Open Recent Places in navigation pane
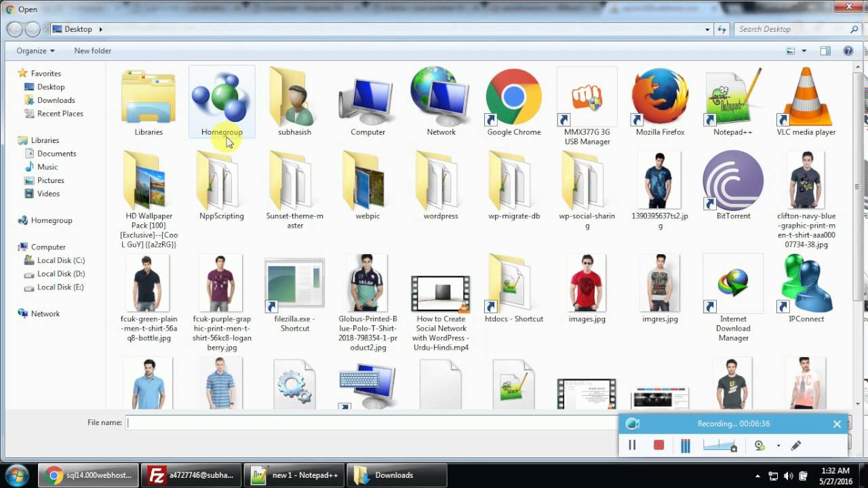Image resolution: width=868 pixels, height=488 pixels. [x=60, y=114]
